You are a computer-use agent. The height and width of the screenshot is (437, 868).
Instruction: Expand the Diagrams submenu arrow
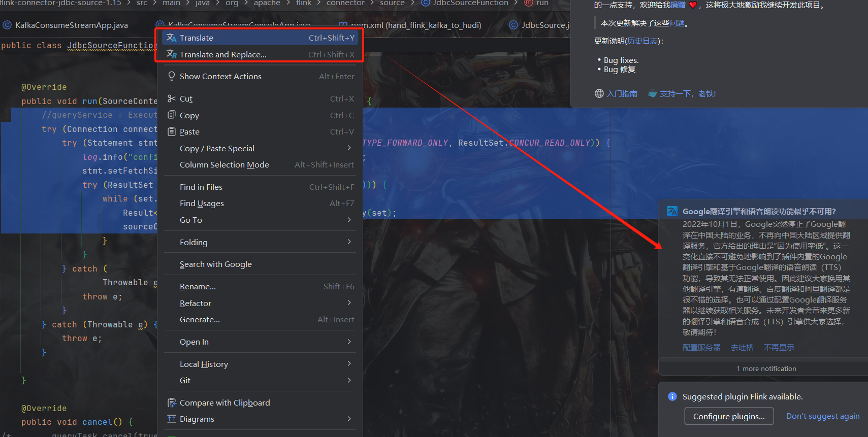coord(349,419)
